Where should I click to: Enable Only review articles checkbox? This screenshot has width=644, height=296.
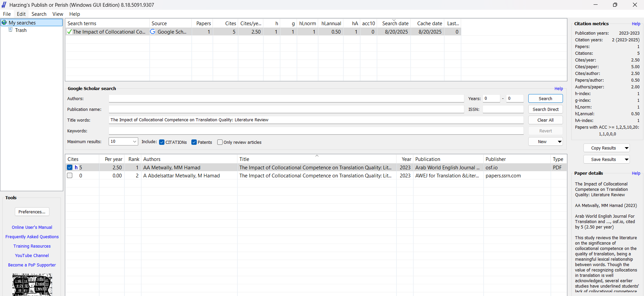220,142
